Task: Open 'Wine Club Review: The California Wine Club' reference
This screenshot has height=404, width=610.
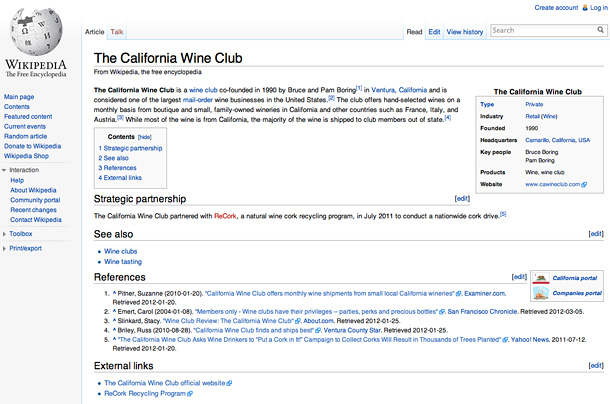Action: 229,321
